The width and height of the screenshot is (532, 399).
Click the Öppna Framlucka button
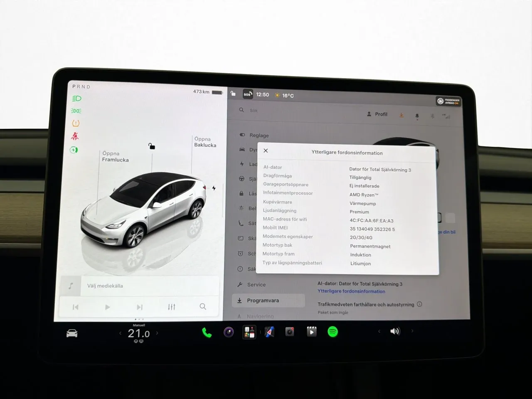(x=116, y=157)
